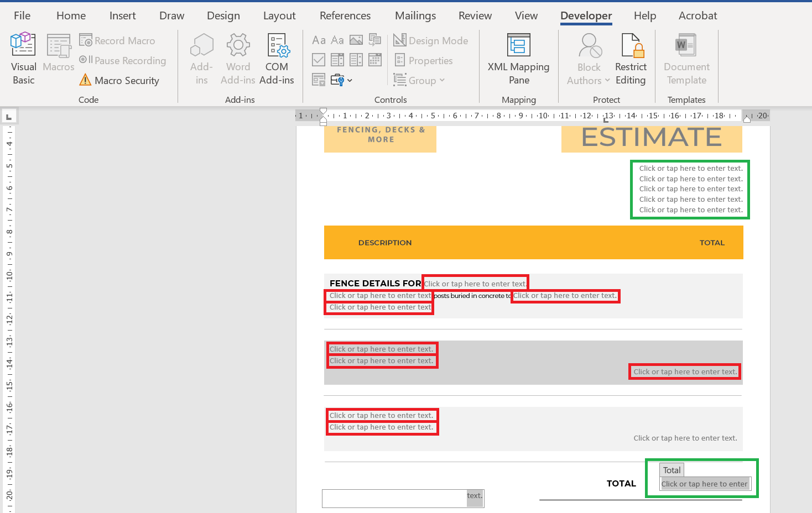This screenshot has height=513, width=812.
Task: Open the XML Mapping Pane
Action: (x=518, y=59)
